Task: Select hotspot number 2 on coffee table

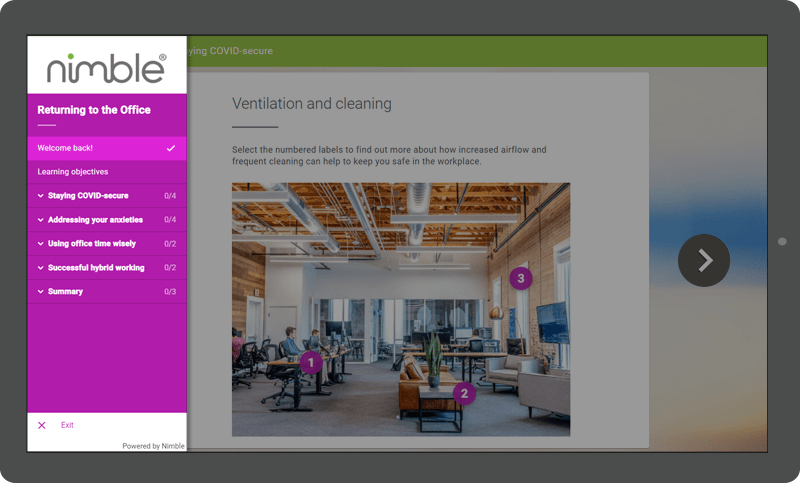Action: (x=462, y=393)
